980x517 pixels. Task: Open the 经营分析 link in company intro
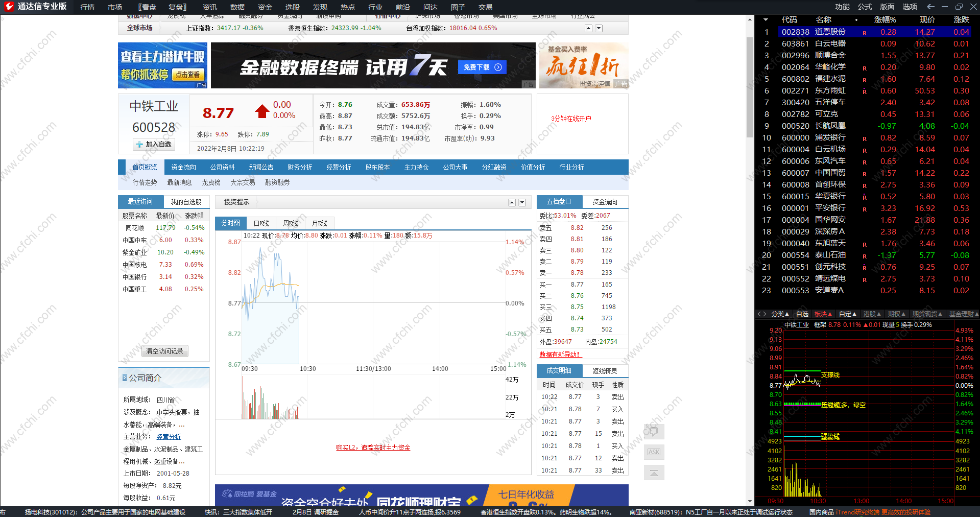tap(169, 437)
